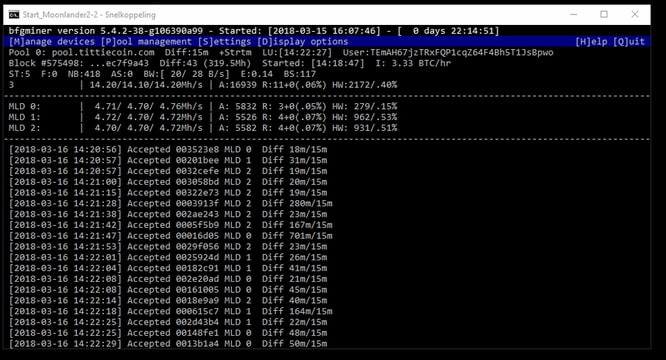Click the LU:[14:22:27] last update value
Image resolution: width=666 pixels, height=360 pixels.
pyautogui.click(x=297, y=53)
